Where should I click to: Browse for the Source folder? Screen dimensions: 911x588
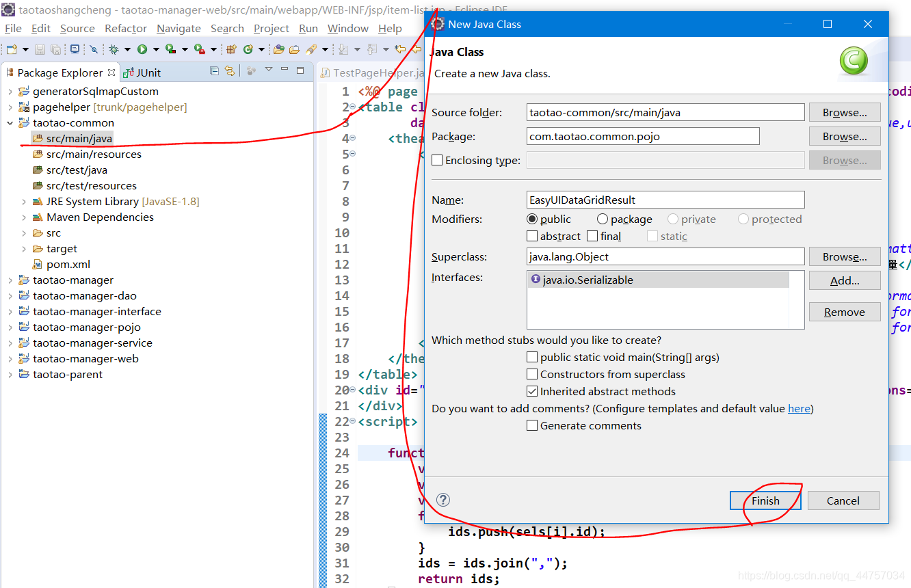point(845,112)
